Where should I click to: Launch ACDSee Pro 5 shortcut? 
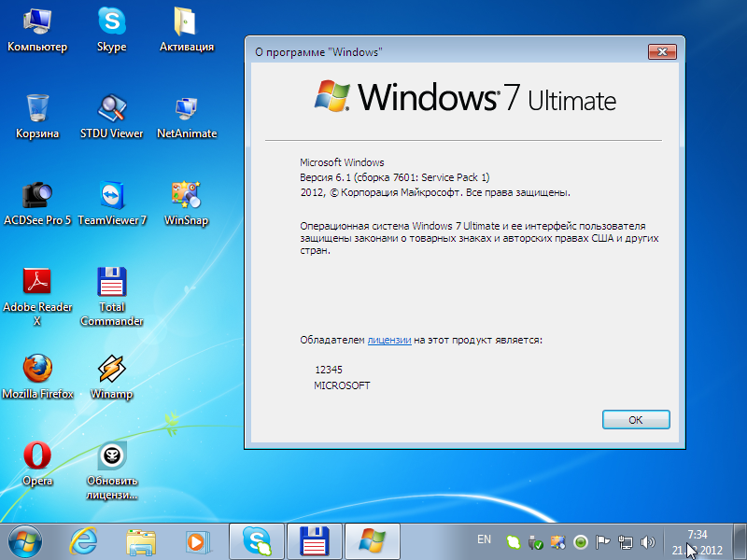pyautogui.click(x=37, y=203)
